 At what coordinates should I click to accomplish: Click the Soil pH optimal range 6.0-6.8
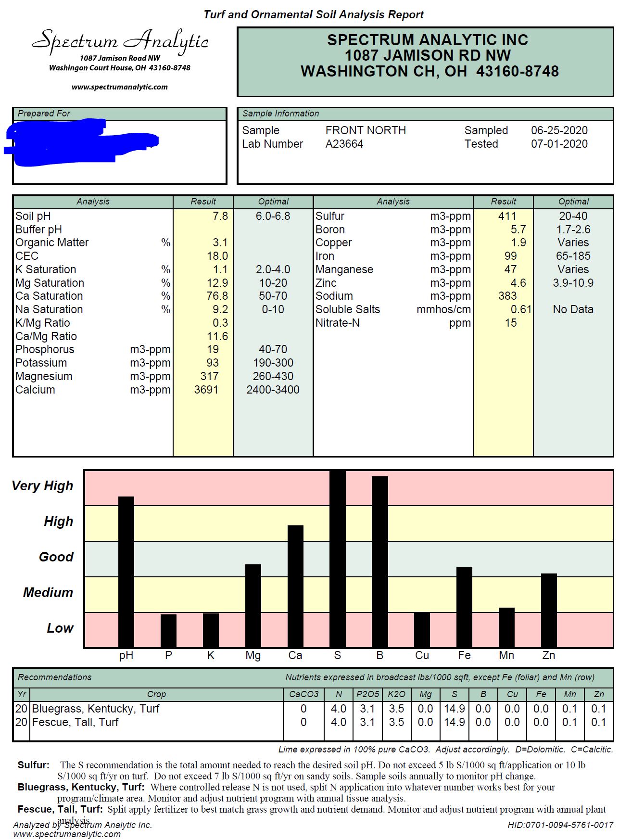273,216
